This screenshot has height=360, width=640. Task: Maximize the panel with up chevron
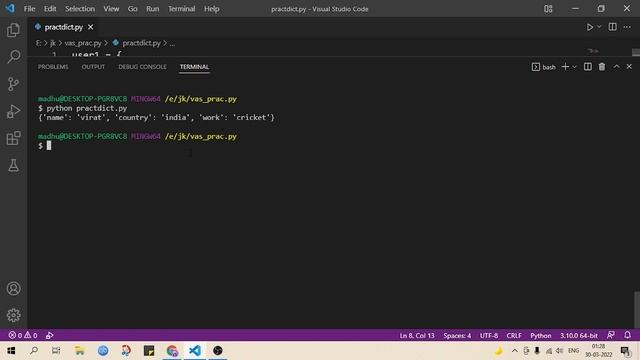[617, 67]
